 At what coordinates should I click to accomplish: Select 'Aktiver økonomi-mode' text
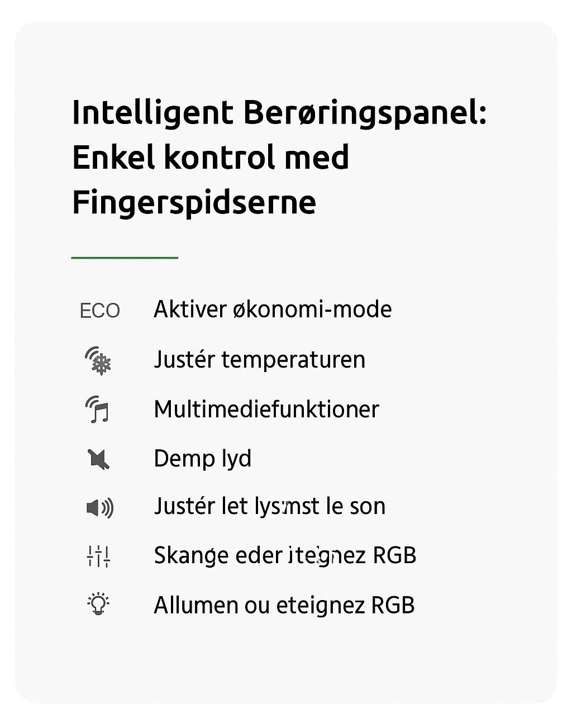point(273,309)
